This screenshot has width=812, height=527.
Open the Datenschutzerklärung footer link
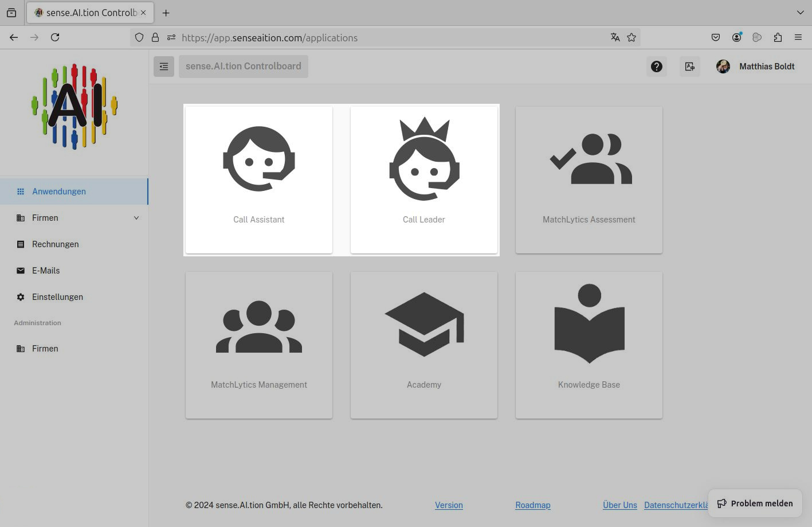pos(676,505)
